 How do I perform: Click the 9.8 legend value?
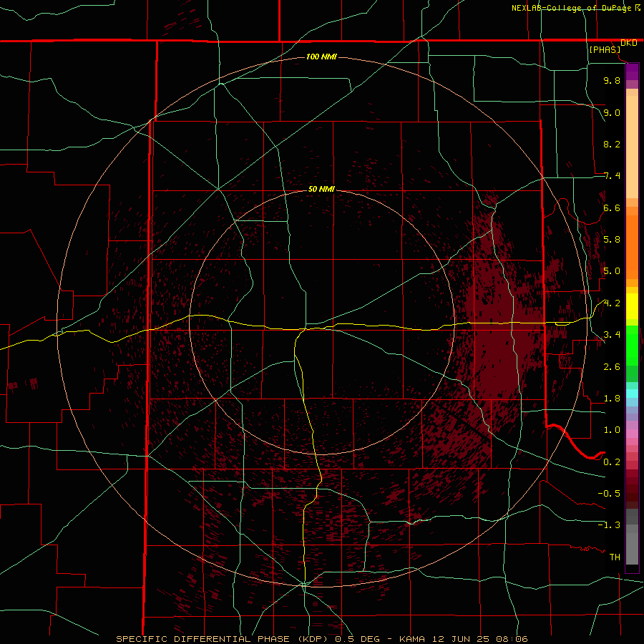(612, 80)
